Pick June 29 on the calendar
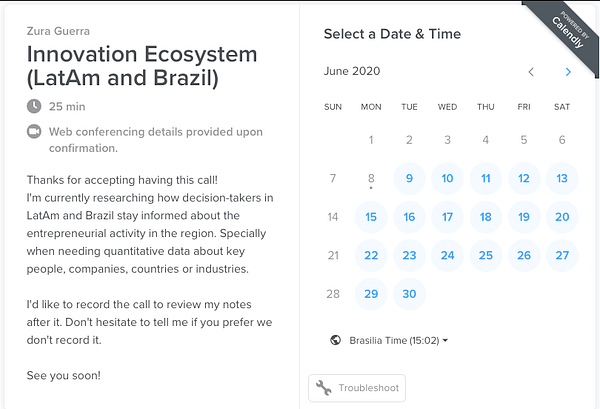Screen dimensions: 600x409 point(371,294)
